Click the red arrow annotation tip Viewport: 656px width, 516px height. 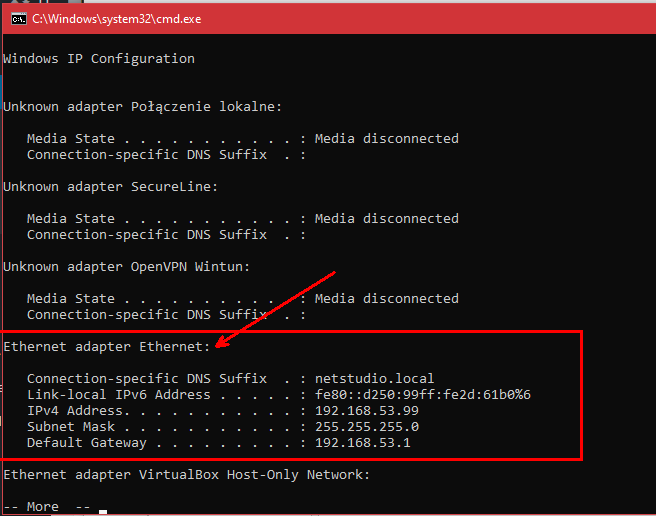(219, 346)
